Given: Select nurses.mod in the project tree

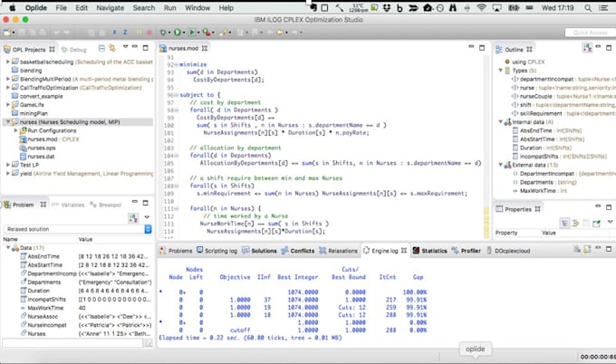Looking at the screenshot, I should click(x=43, y=139).
